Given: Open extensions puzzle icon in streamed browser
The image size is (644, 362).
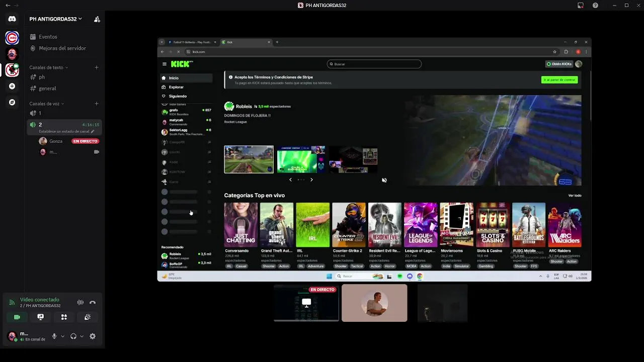Looking at the screenshot, I should click(x=566, y=52).
